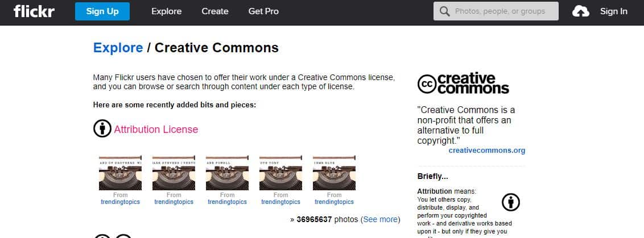Open Explore in the top navigation bar
Viewport: 644px width, 238px height.
tap(166, 11)
